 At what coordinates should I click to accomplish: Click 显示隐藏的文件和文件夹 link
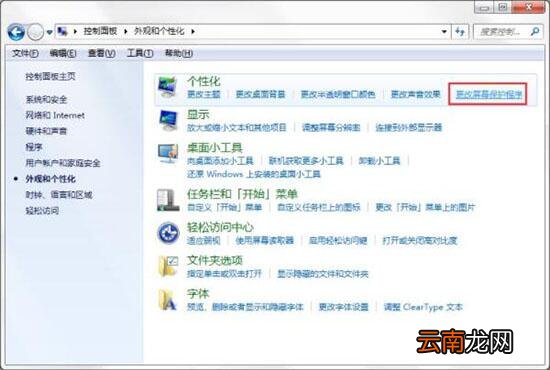click(323, 274)
